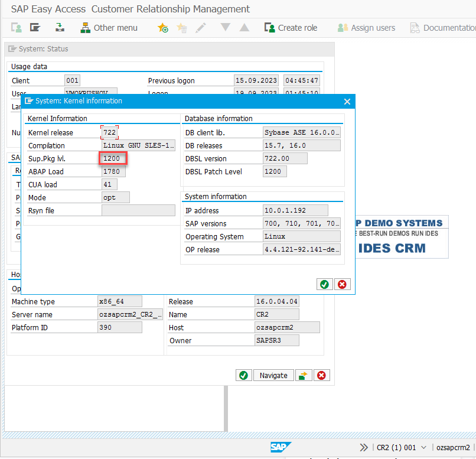Click Create role in the toolbar
The height and width of the screenshot is (459, 476).
click(291, 28)
